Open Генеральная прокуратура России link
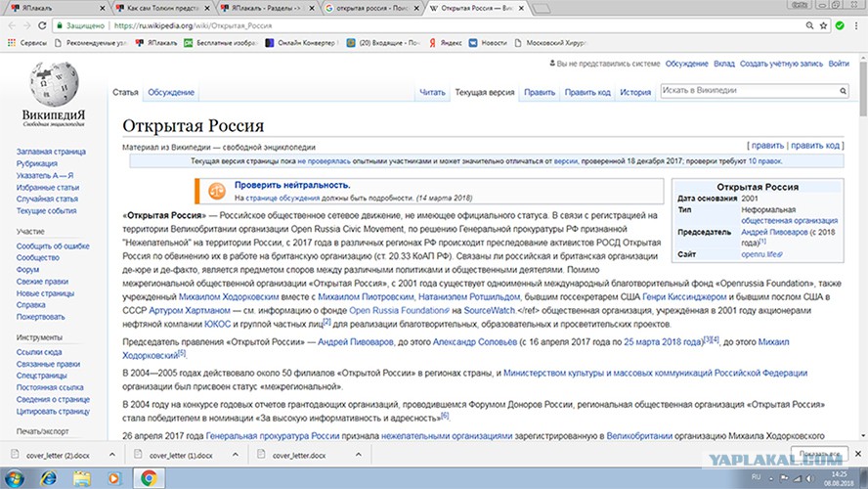Image resolution: width=868 pixels, height=489 pixels. pos(273,436)
